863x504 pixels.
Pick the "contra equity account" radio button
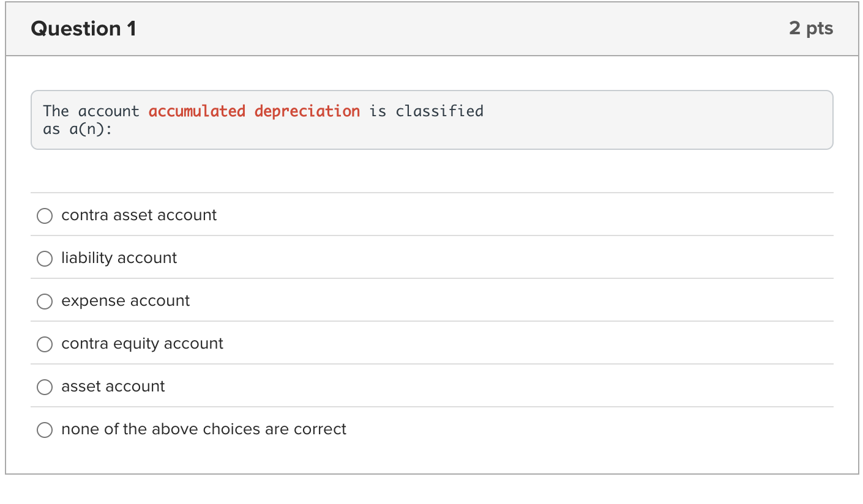[45, 344]
